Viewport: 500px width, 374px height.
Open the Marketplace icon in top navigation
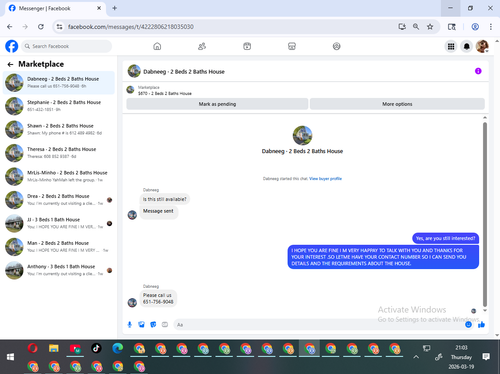click(x=292, y=46)
